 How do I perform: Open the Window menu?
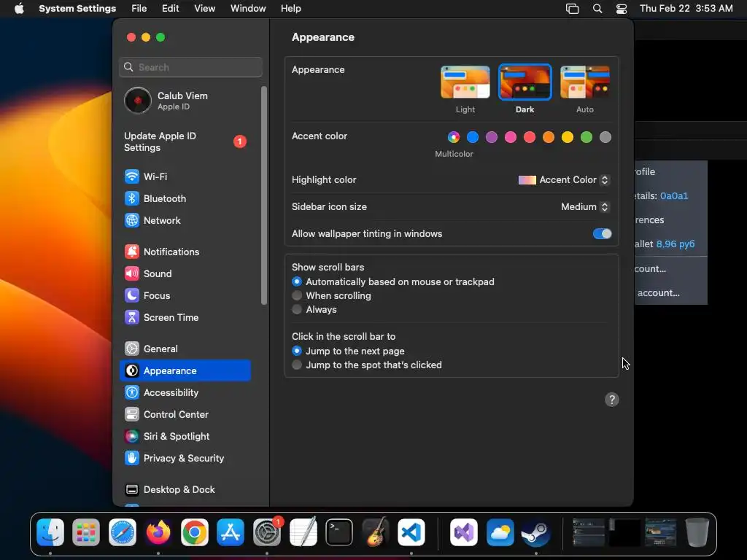(x=248, y=9)
